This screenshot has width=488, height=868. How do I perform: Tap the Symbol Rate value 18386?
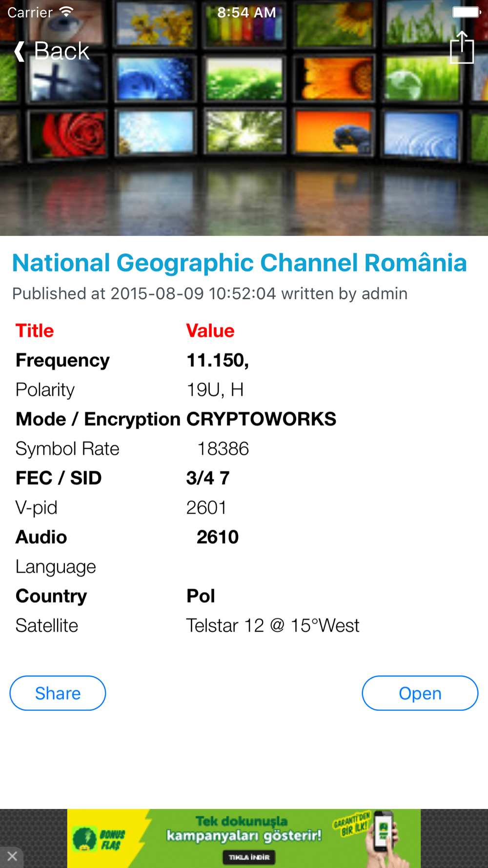coord(223,449)
